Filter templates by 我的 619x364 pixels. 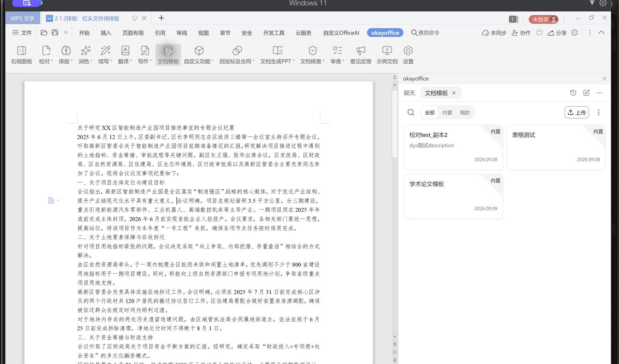tap(465, 113)
